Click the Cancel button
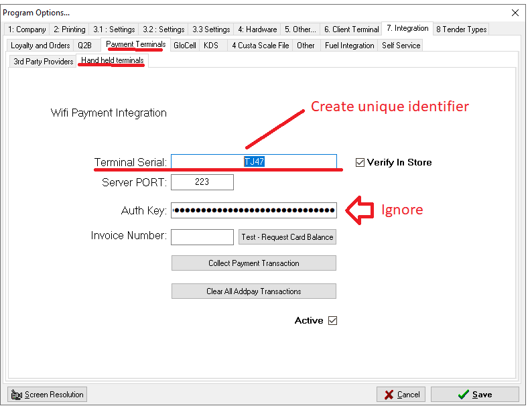 pyautogui.click(x=401, y=395)
